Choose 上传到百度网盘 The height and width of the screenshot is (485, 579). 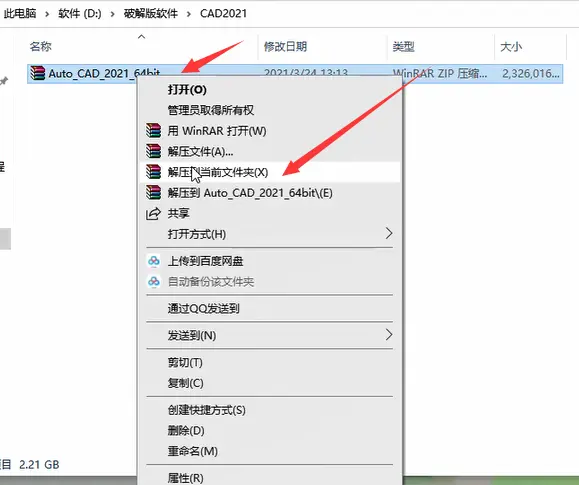(270, 261)
